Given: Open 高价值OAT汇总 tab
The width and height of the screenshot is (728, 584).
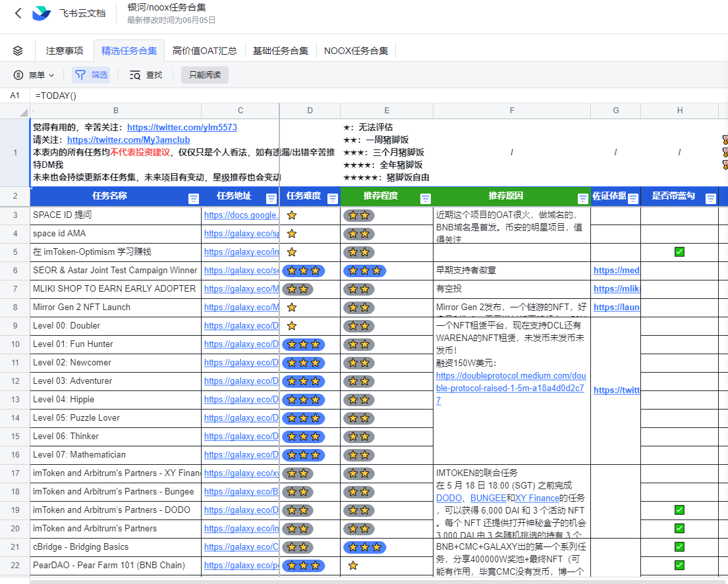Looking at the screenshot, I should pyautogui.click(x=205, y=51).
